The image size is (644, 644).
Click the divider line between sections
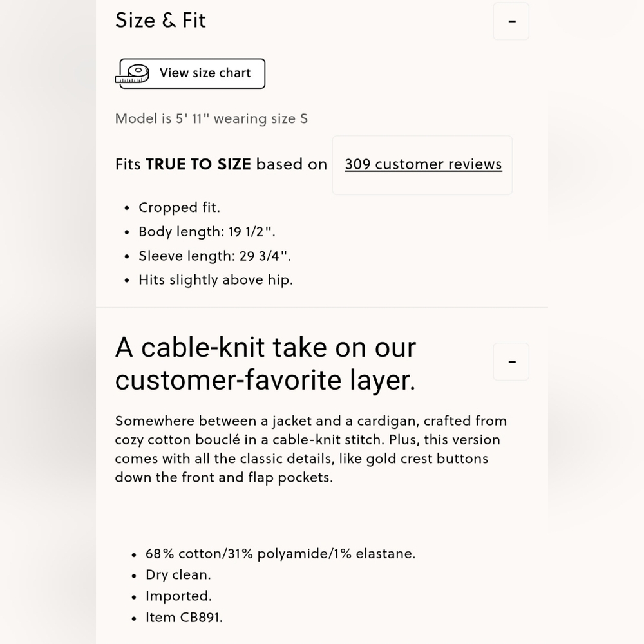[x=322, y=307]
